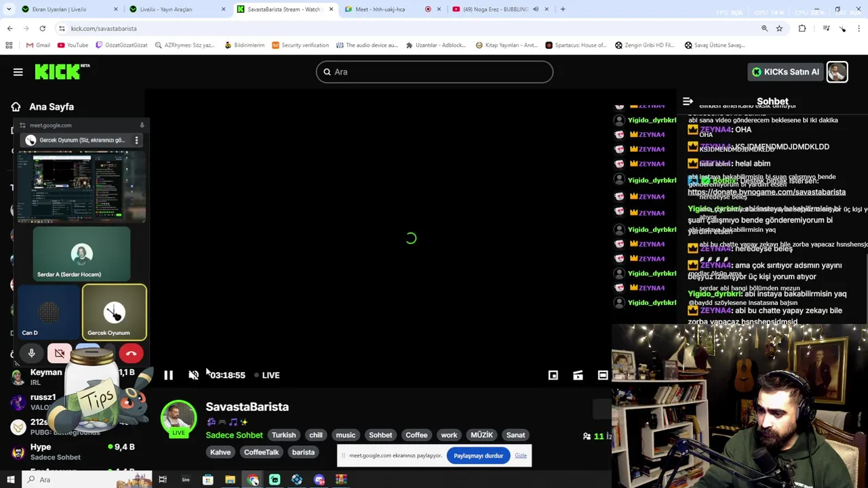Switch to the LiveJix - Yayın Araçları tab

tap(176, 9)
